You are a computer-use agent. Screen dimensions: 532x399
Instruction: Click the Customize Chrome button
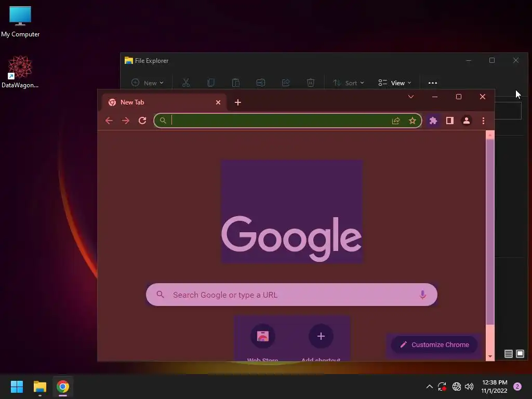point(435,345)
